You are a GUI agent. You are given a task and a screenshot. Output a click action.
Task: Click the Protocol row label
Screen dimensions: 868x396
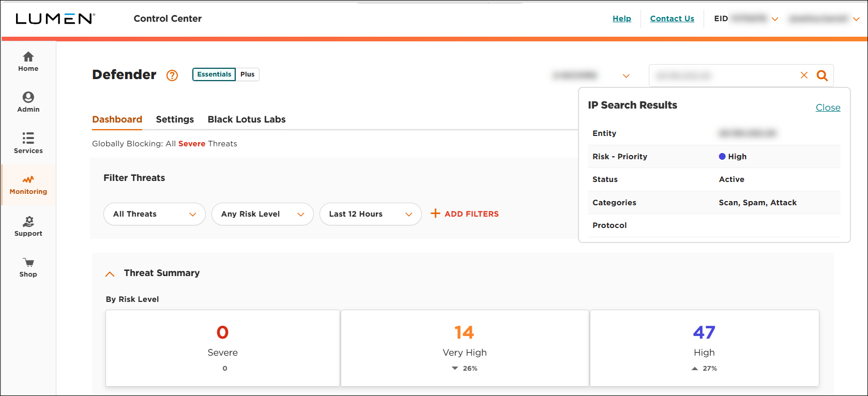pos(610,225)
